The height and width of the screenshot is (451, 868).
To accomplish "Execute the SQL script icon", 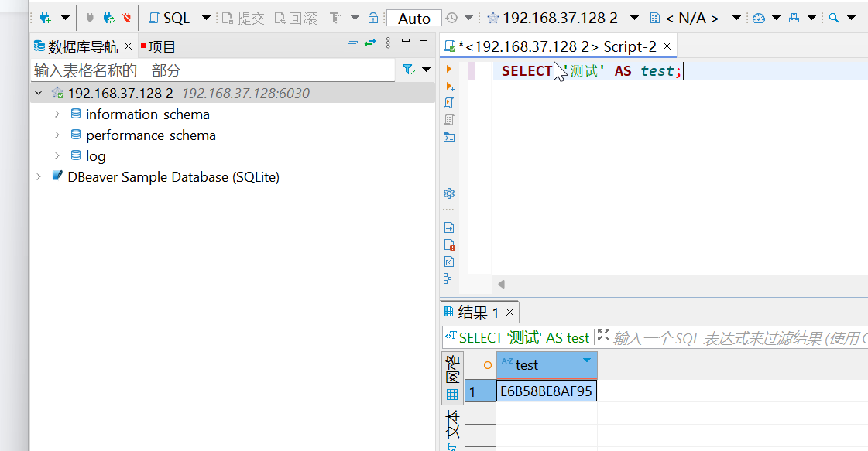I will [x=449, y=103].
